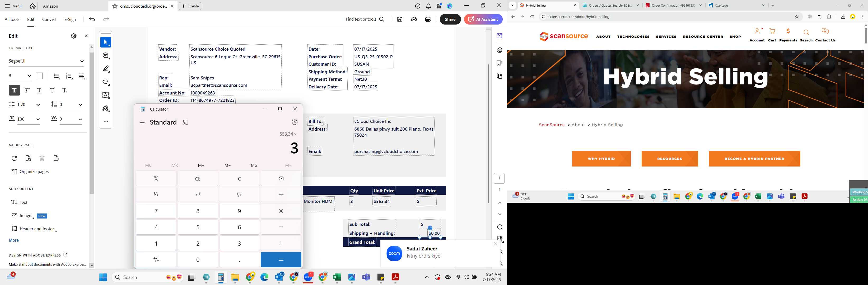Save the PDF with the disk icon
This screenshot has width=868, height=285.
point(400,20)
